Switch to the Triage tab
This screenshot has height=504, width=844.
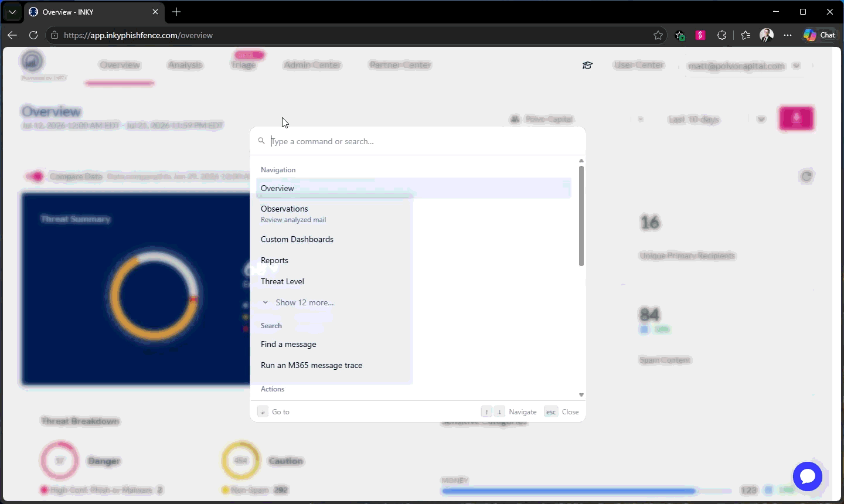(x=243, y=65)
